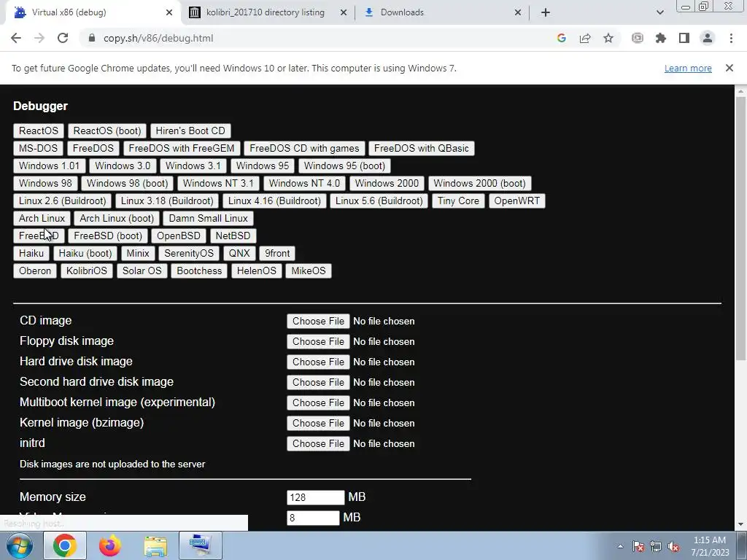Boot MikeOS
747x560 pixels.
(309, 271)
